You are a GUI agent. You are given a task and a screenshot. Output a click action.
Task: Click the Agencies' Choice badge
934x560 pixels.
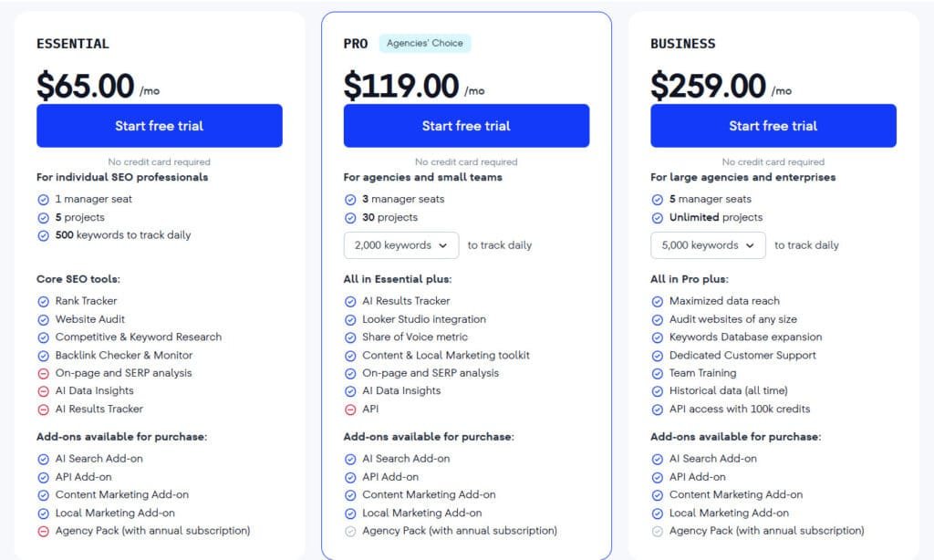425,43
